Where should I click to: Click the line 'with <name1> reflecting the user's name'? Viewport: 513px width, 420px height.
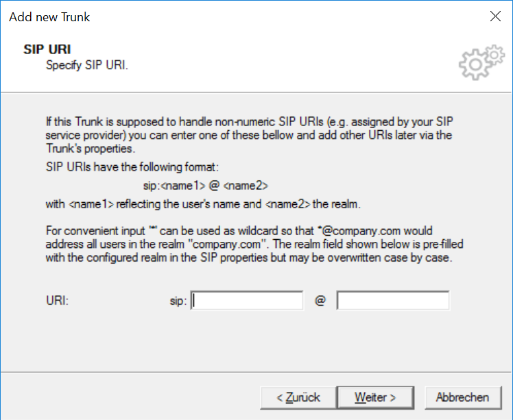tap(203, 204)
